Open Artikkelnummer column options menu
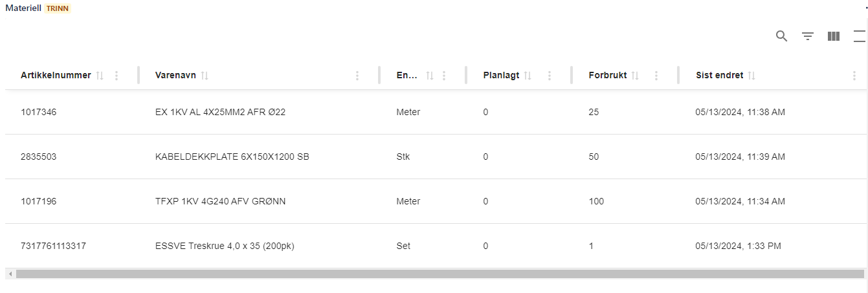Screen dimensions: 868x293 click(x=117, y=76)
